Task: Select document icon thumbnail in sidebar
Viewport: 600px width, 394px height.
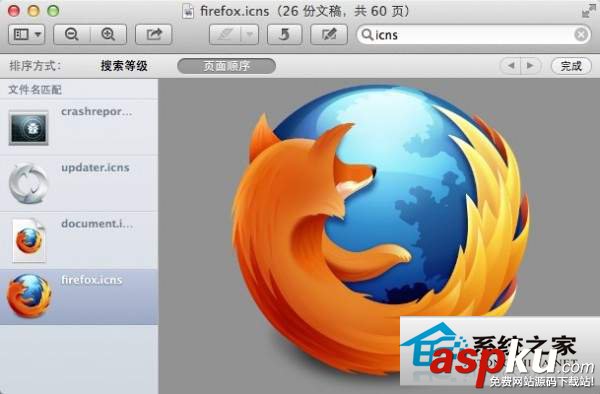Action: coord(29,240)
